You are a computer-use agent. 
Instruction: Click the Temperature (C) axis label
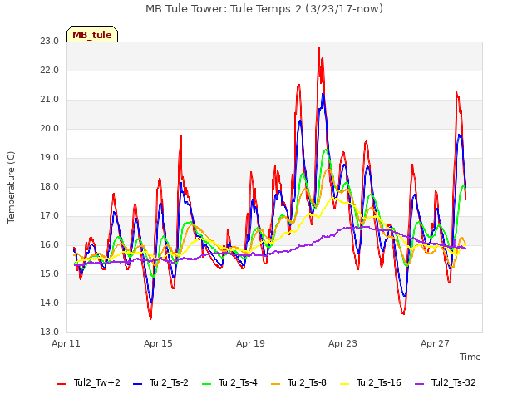(x=11, y=187)
